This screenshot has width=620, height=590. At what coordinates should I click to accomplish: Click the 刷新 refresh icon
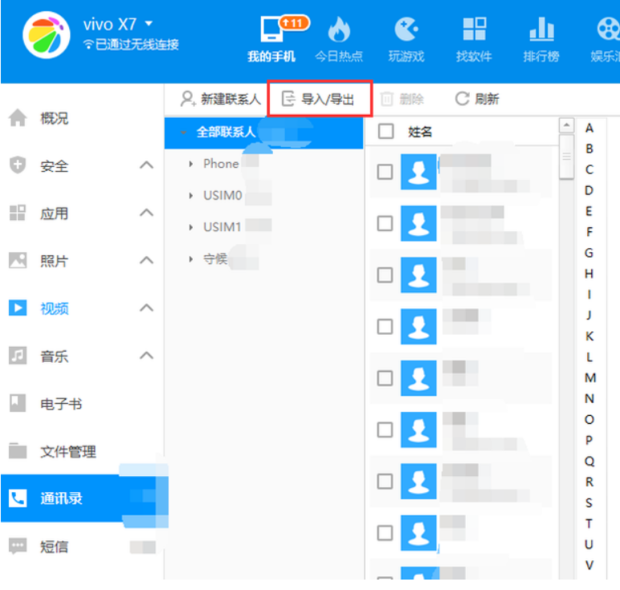(x=462, y=99)
